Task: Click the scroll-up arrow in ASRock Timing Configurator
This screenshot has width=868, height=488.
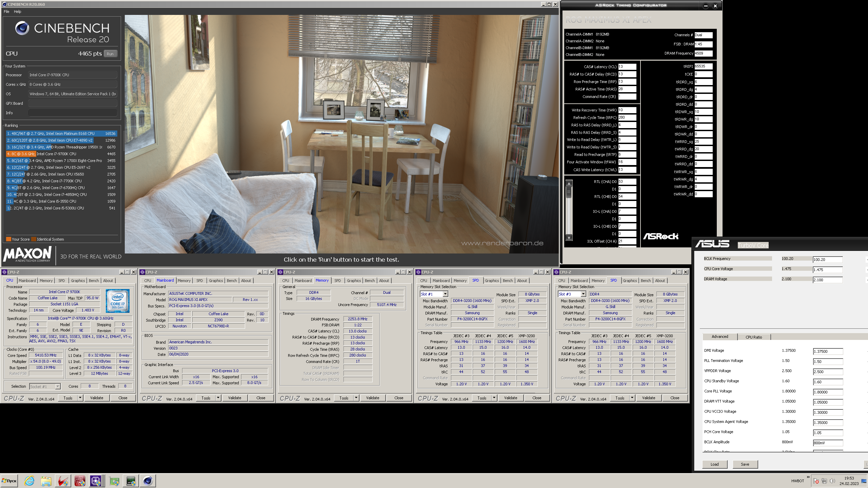Action: (x=569, y=183)
